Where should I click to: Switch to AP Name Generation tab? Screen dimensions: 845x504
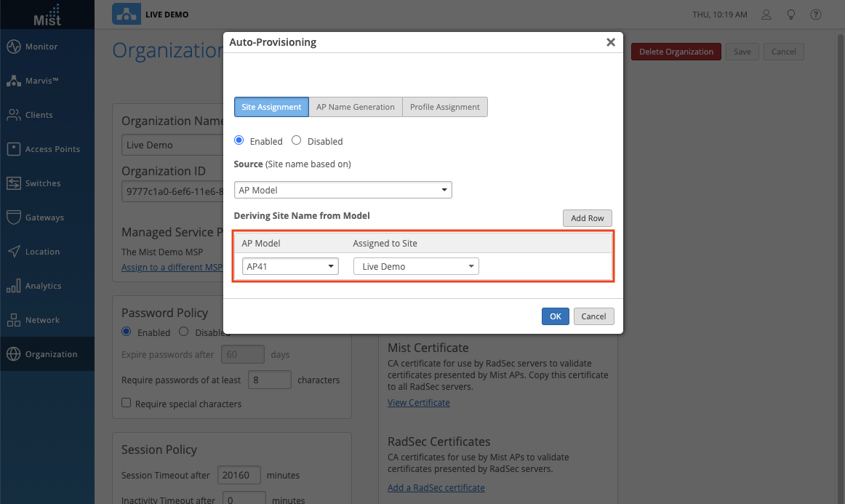click(x=355, y=107)
